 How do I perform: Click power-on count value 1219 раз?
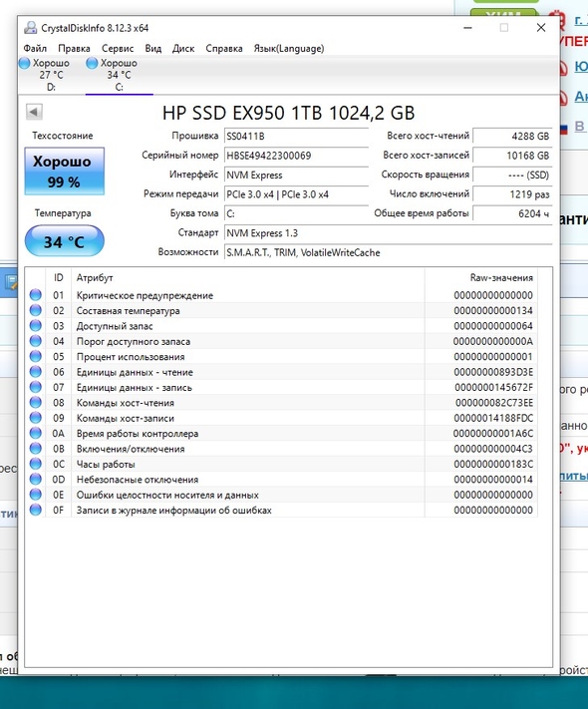(x=512, y=194)
